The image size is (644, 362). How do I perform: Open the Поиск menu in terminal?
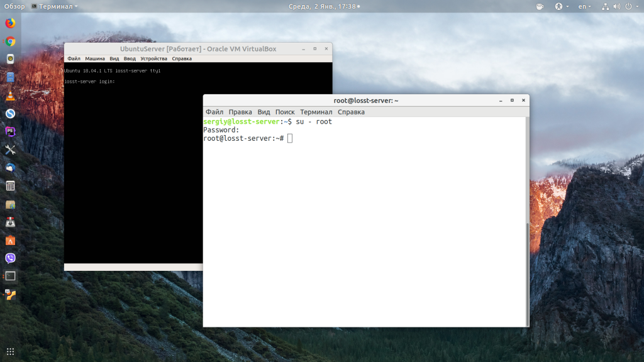(285, 112)
